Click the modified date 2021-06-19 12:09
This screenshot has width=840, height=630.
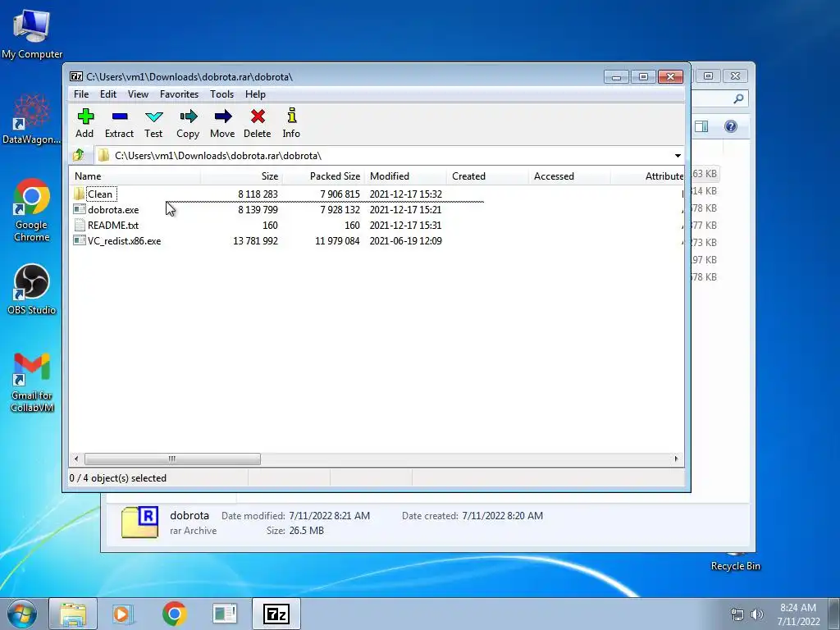[405, 241]
